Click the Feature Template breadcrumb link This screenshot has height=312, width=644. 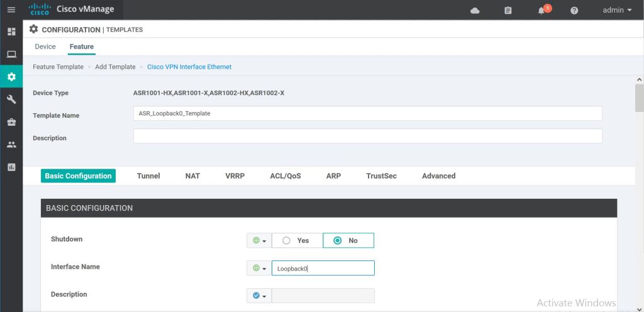click(58, 67)
